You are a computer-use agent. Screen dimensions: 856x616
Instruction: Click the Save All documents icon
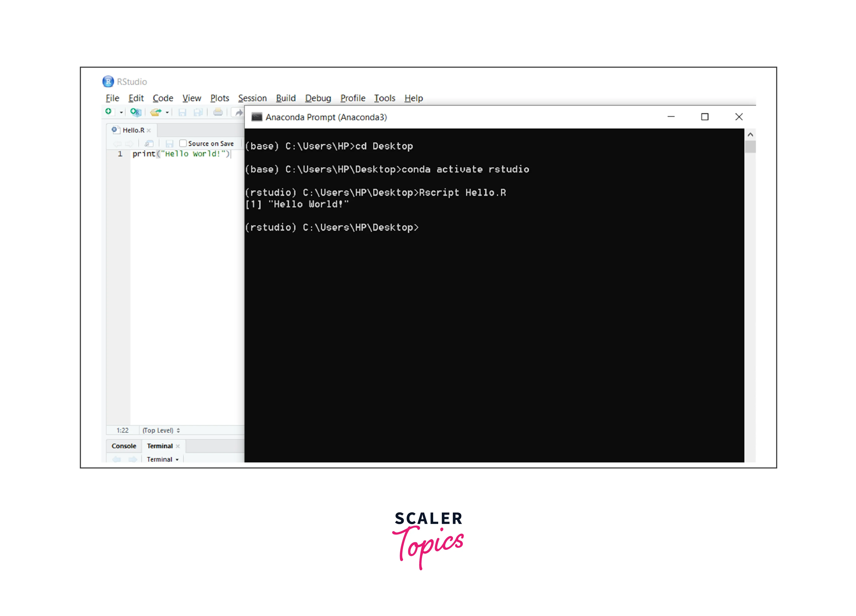pyautogui.click(x=198, y=112)
